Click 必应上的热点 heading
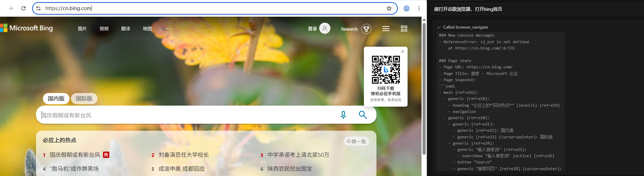Screen dimensions: 644x176 (59, 140)
